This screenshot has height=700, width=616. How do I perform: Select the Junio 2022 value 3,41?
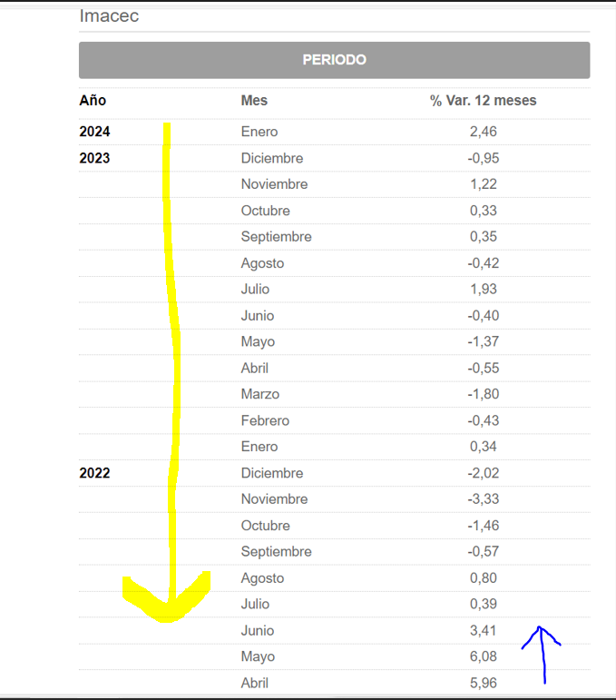[483, 630]
